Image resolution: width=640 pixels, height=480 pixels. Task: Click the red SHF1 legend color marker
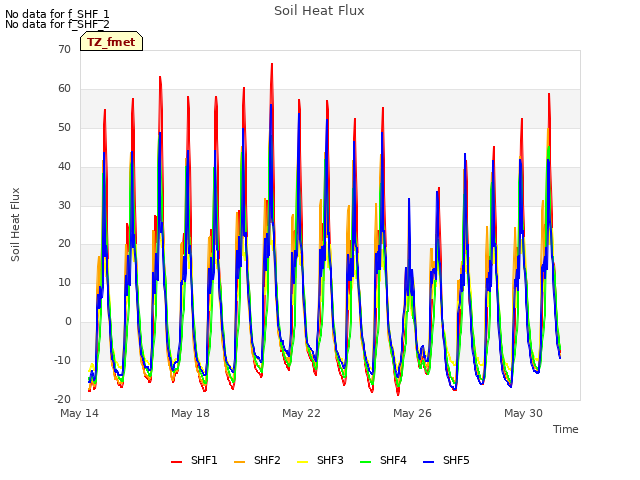point(176,462)
